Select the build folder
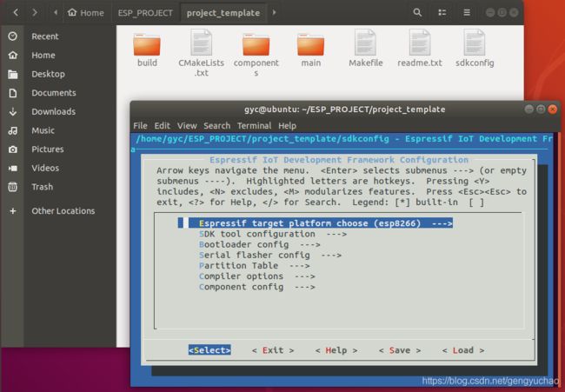 coord(147,50)
